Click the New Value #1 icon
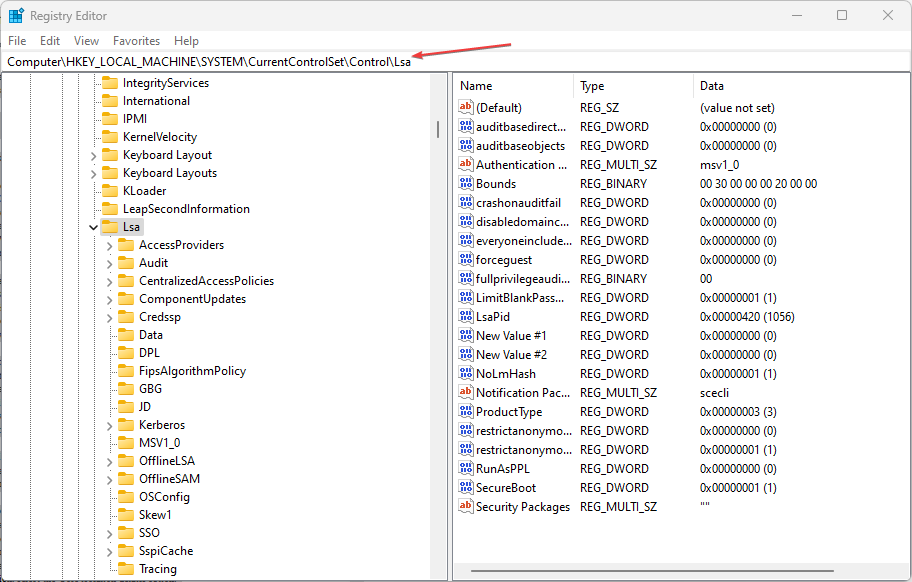This screenshot has width=912, height=582. coord(465,335)
